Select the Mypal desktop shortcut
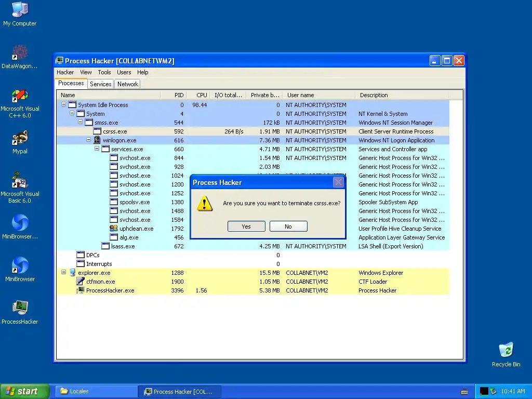The width and height of the screenshot is (532, 399). click(20, 142)
